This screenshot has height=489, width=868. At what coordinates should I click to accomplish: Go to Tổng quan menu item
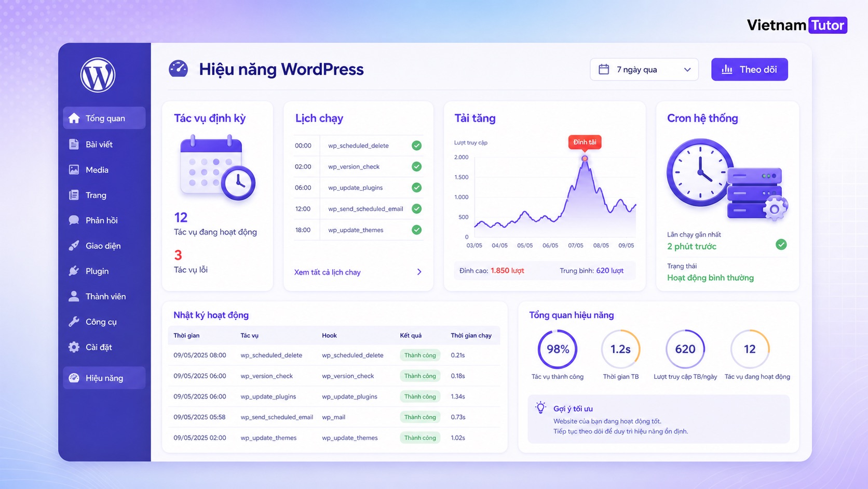tap(104, 118)
